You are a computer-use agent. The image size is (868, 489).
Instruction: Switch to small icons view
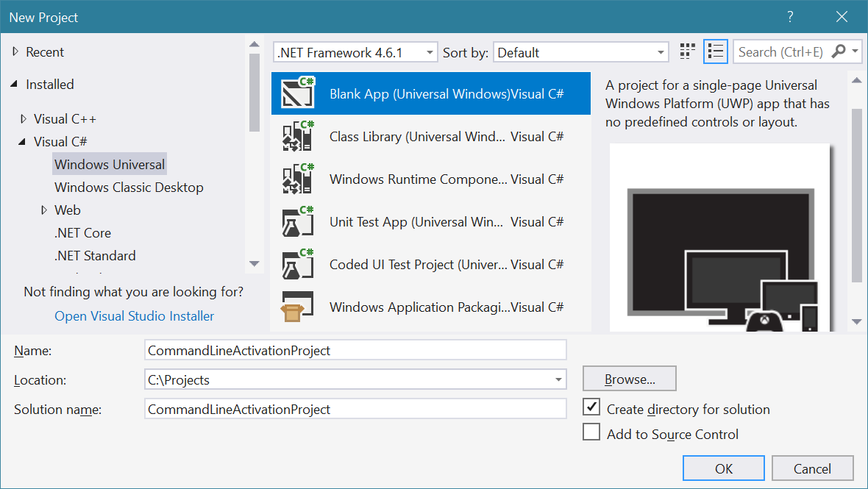click(688, 51)
